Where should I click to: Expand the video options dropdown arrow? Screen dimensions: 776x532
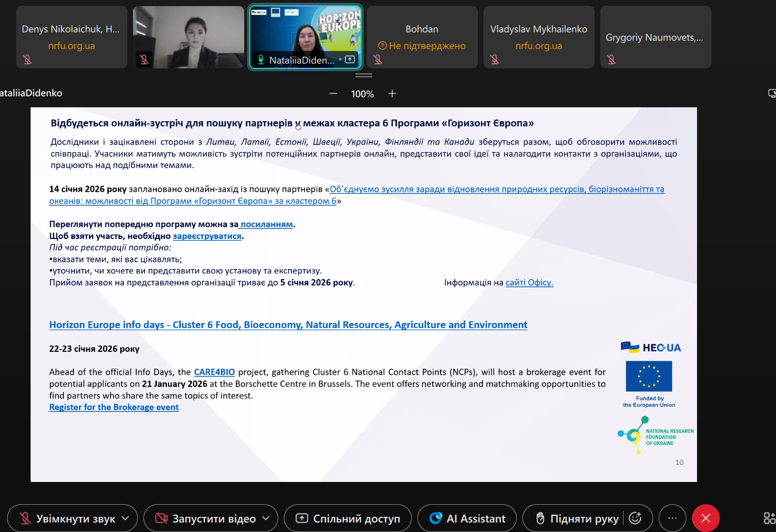tap(266, 518)
